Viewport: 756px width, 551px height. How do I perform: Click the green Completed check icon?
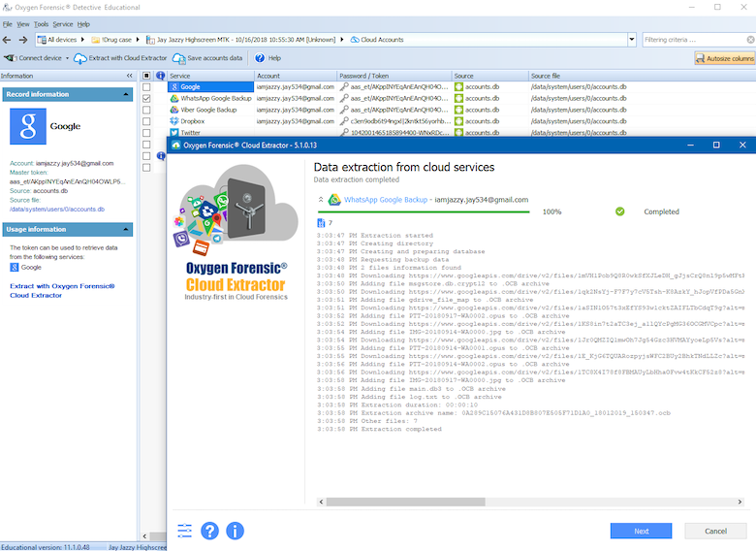tap(620, 211)
